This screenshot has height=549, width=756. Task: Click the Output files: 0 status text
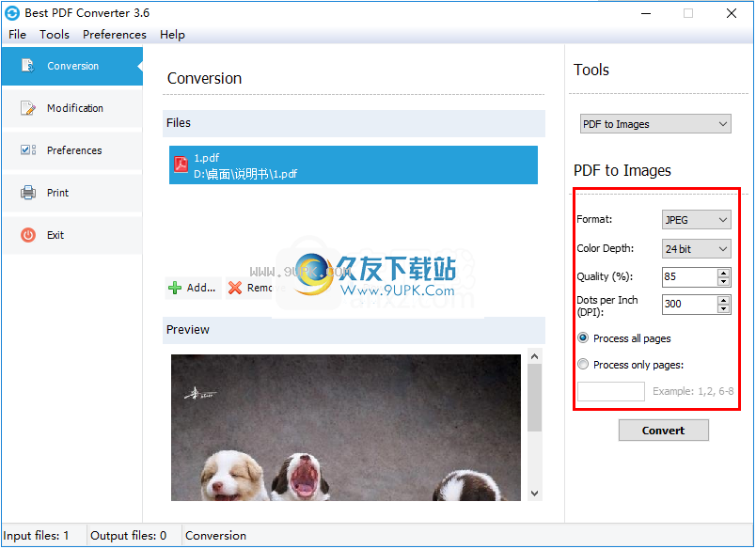point(128,536)
